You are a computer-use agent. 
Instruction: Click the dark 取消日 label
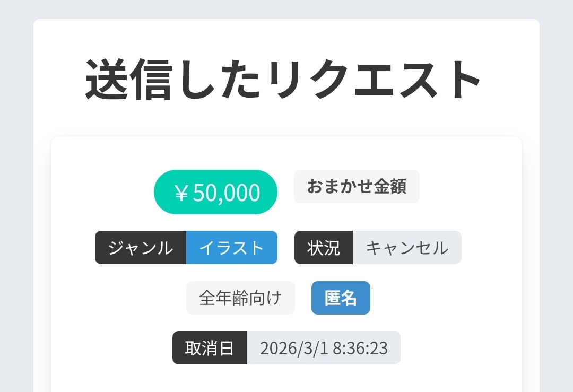tap(210, 348)
